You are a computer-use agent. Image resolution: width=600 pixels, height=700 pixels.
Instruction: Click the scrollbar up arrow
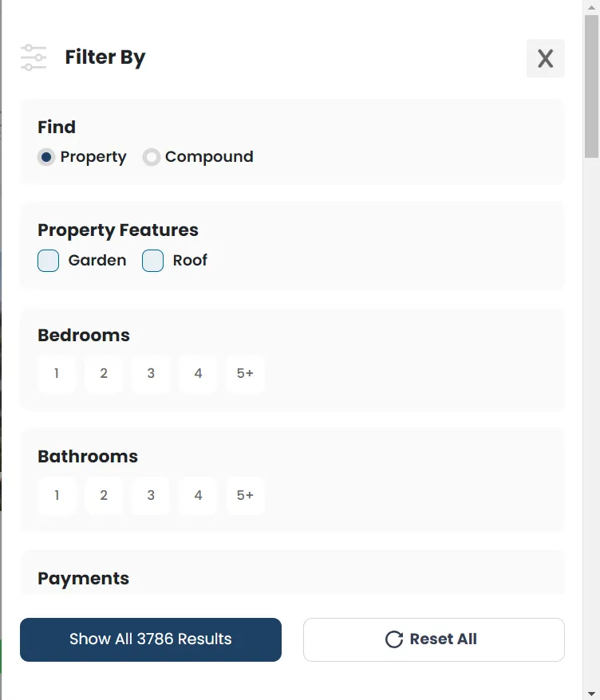591,7
